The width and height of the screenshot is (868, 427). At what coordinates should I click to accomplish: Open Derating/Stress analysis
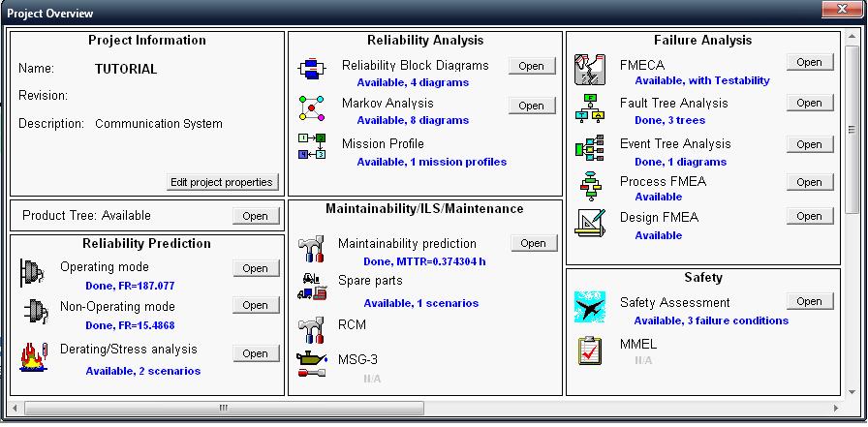coord(255,353)
